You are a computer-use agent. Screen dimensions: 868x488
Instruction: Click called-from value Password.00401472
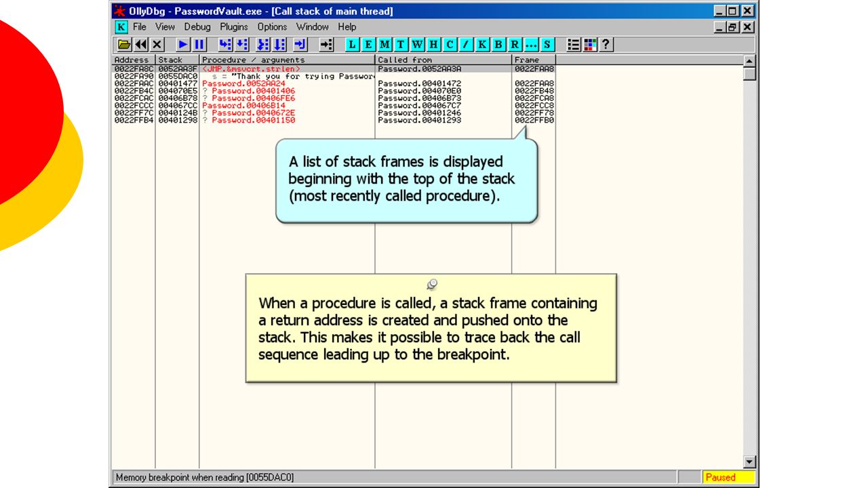(420, 83)
